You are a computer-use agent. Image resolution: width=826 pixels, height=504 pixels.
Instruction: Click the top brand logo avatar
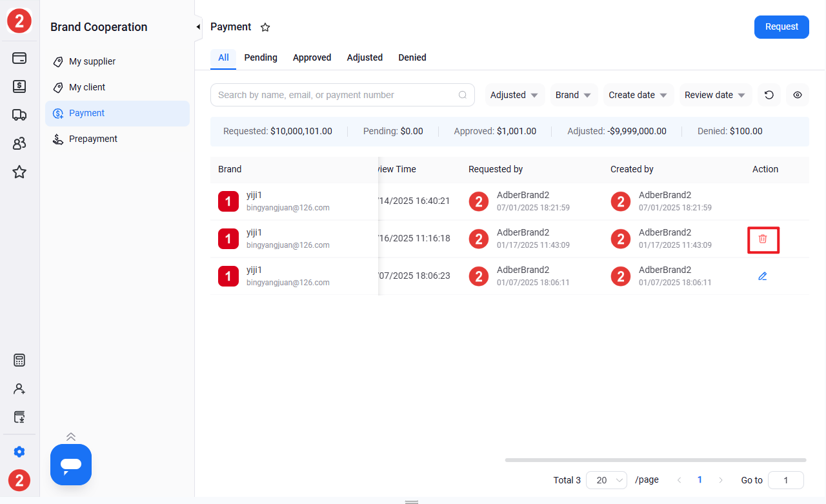tap(19, 21)
